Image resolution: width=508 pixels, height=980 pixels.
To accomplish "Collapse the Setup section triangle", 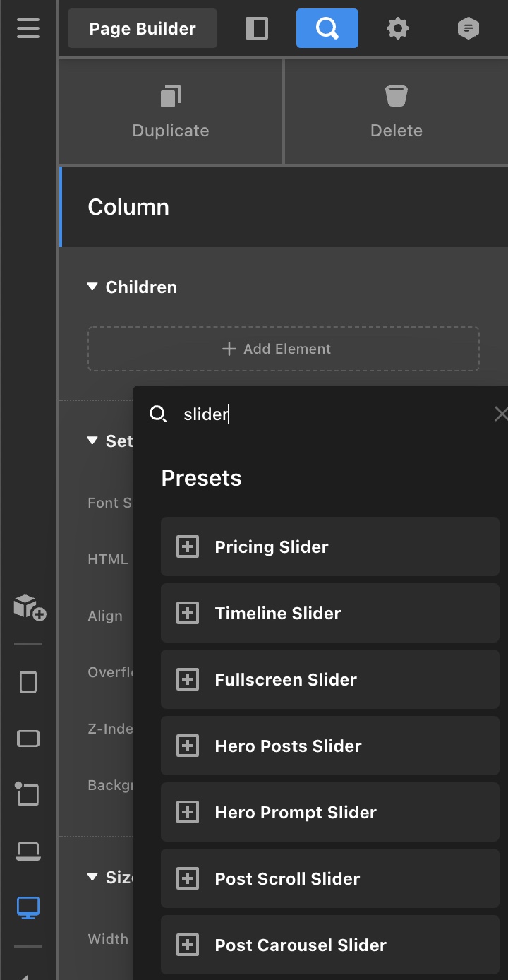I will (x=92, y=441).
